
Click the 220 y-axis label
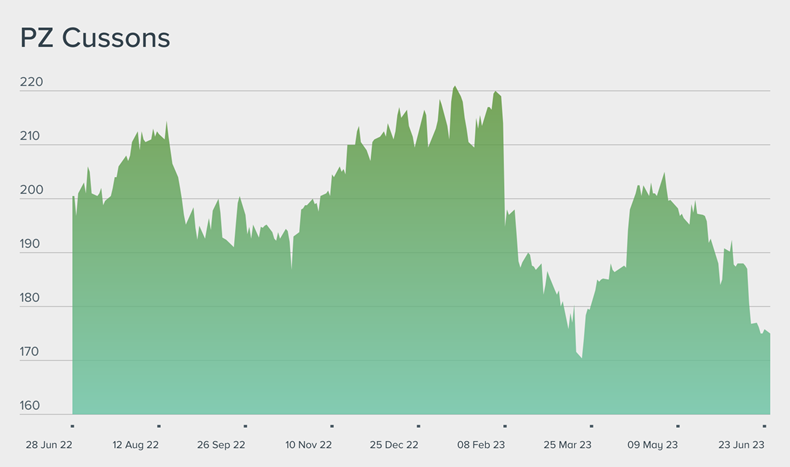[31, 83]
